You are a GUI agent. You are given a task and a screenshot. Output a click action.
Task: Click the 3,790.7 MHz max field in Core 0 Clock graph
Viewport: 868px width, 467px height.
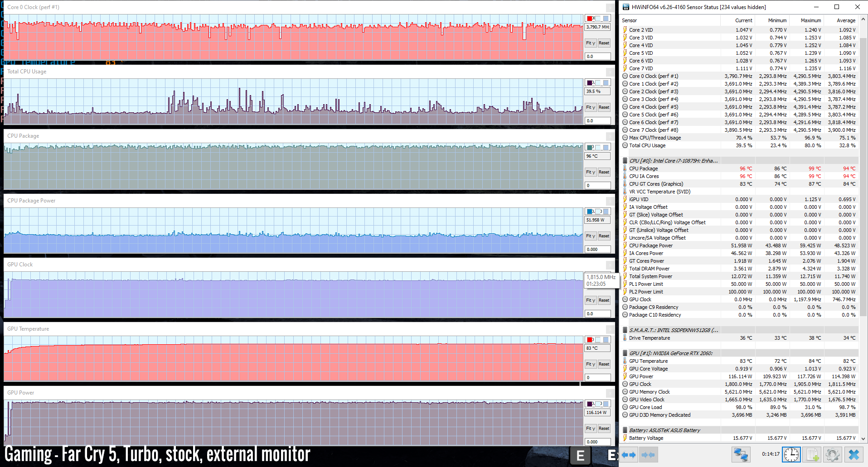[597, 27]
